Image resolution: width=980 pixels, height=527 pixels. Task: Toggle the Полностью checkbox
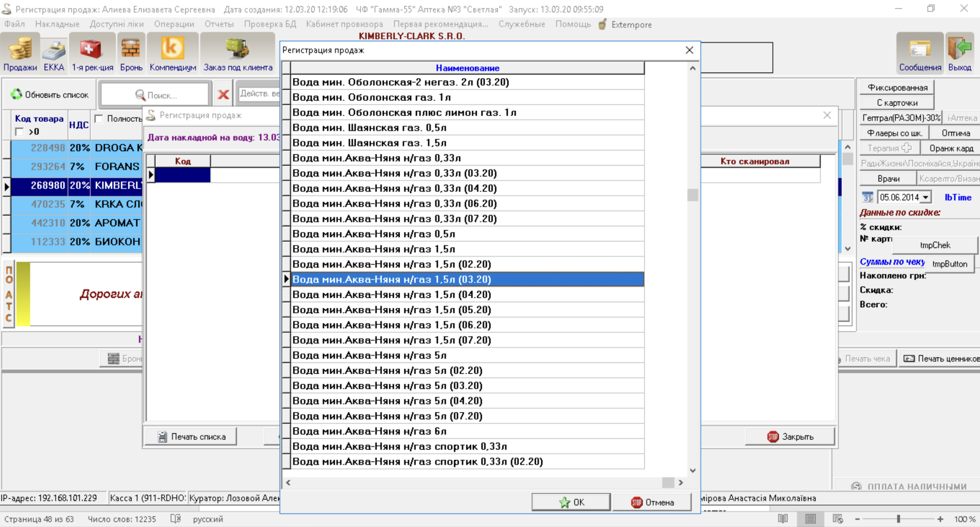99,119
